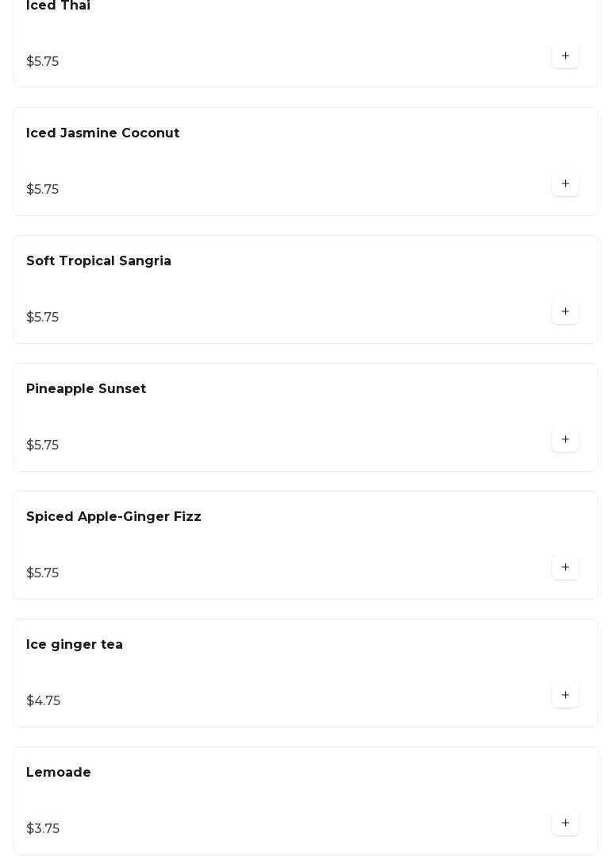The image size is (611, 868).
Task: Add Iced Thai to the order
Action: click(x=565, y=56)
